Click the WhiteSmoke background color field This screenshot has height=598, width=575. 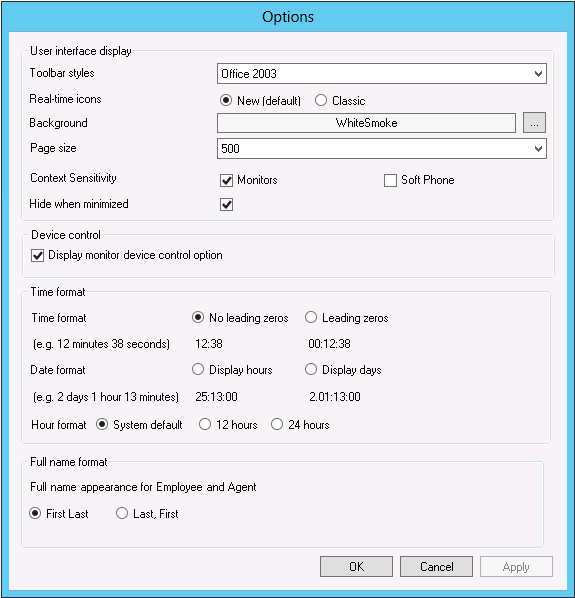click(x=366, y=123)
